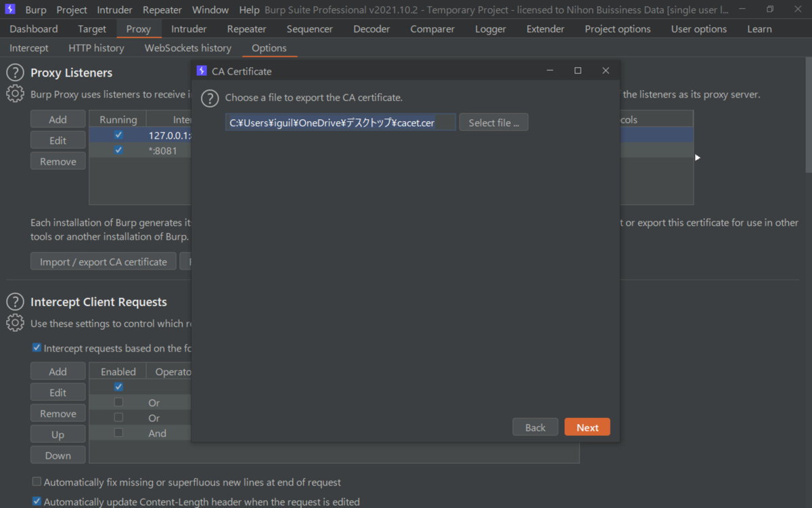Maximize the CA Certificate dialog
The image size is (812, 508).
click(x=578, y=70)
